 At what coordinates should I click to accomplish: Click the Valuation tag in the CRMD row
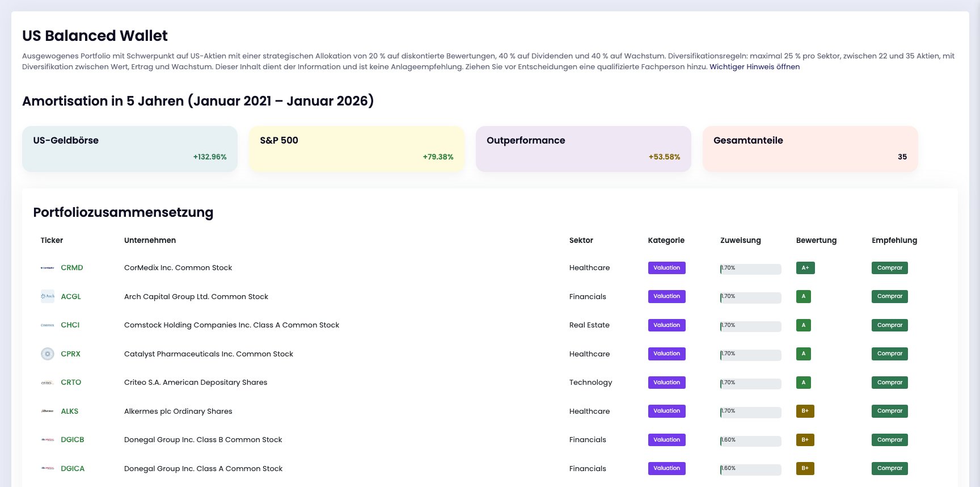[667, 268]
